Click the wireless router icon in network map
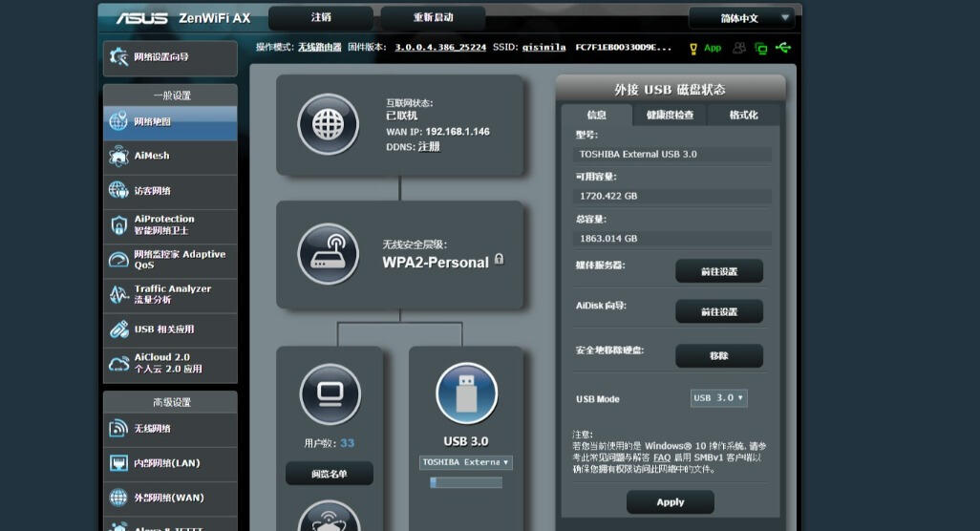The width and height of the screenshot is (980, 531). pyautogui.click(x=329, y=254)
